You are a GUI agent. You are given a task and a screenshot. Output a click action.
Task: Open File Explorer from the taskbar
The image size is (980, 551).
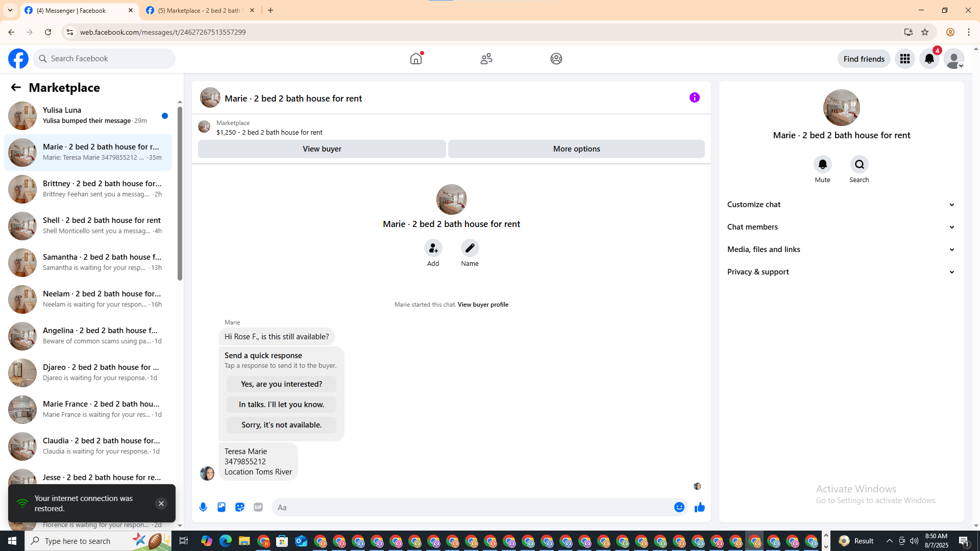coord(244,541)
